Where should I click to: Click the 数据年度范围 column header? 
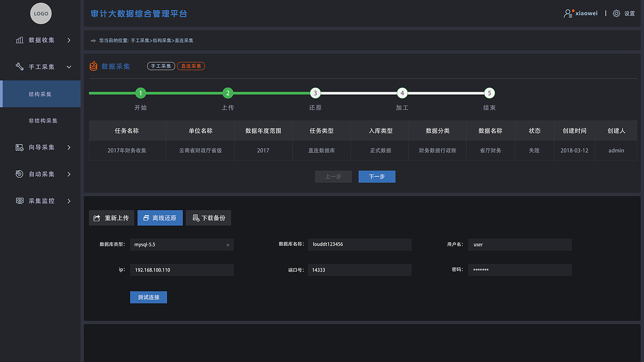263,131
